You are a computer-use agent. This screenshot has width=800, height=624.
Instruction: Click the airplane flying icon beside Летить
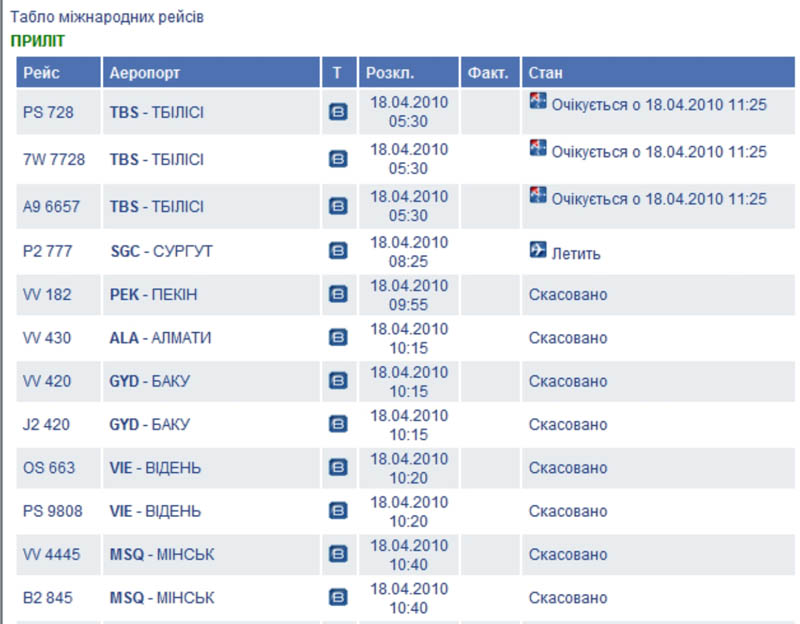click(x=538, y=250)
